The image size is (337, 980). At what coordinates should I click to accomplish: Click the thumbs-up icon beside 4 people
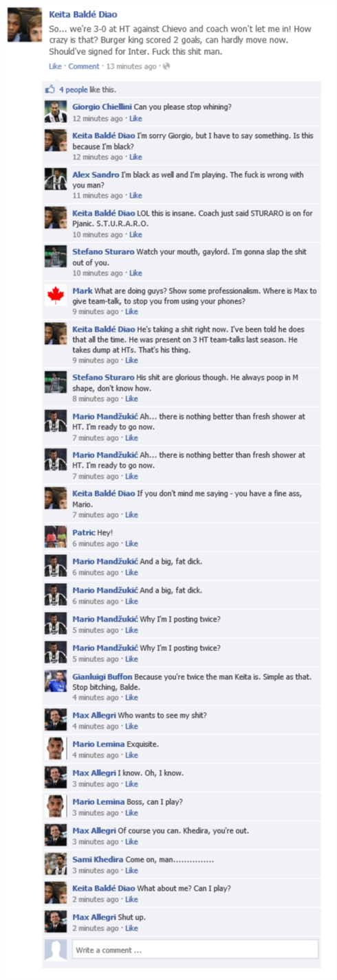(x=49, y=90)
